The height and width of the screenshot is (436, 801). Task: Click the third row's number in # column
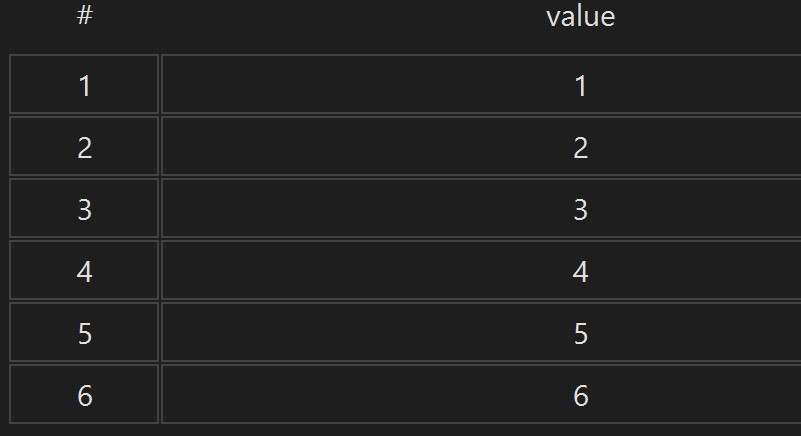(84, 208)
